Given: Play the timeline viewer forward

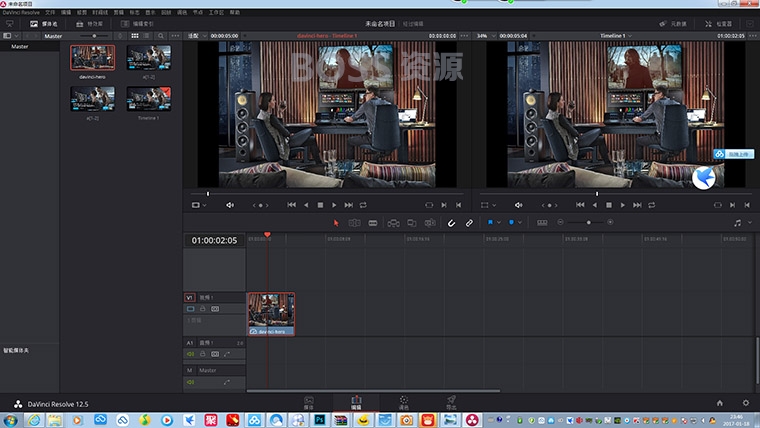Looking at the screenshot, I should (623, 205).
